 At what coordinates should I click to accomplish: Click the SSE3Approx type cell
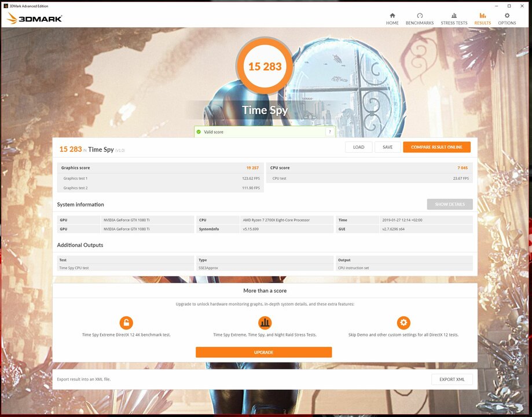point(265,268)
